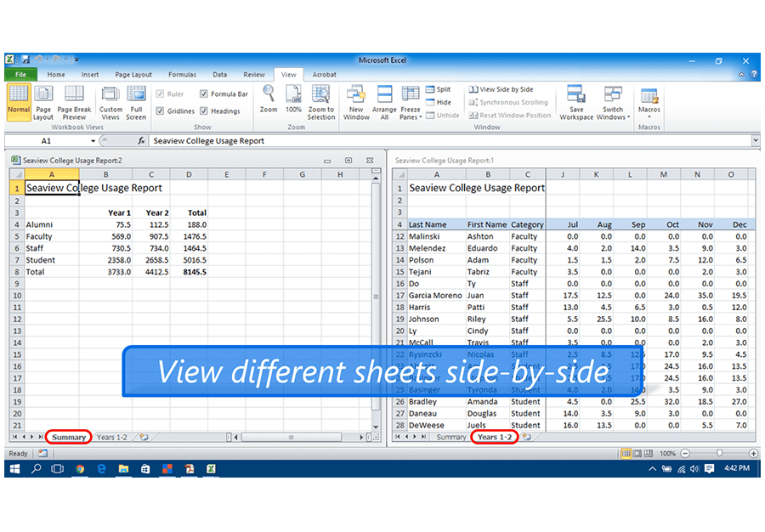Show hidden system tray icons
The image size is (765, 532).
click(x=652, y=468)
